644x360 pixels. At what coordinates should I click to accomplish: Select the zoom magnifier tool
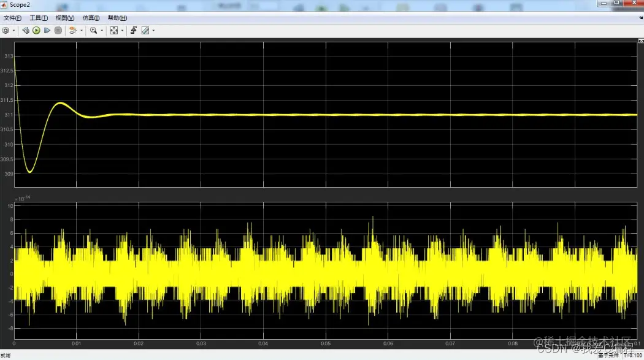(94, 31)
